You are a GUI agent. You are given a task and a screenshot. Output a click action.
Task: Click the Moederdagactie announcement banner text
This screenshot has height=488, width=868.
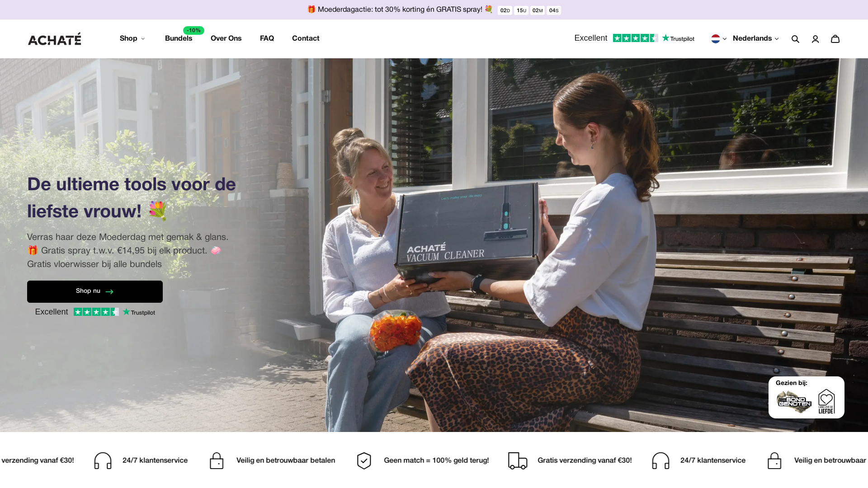point(400,9)
